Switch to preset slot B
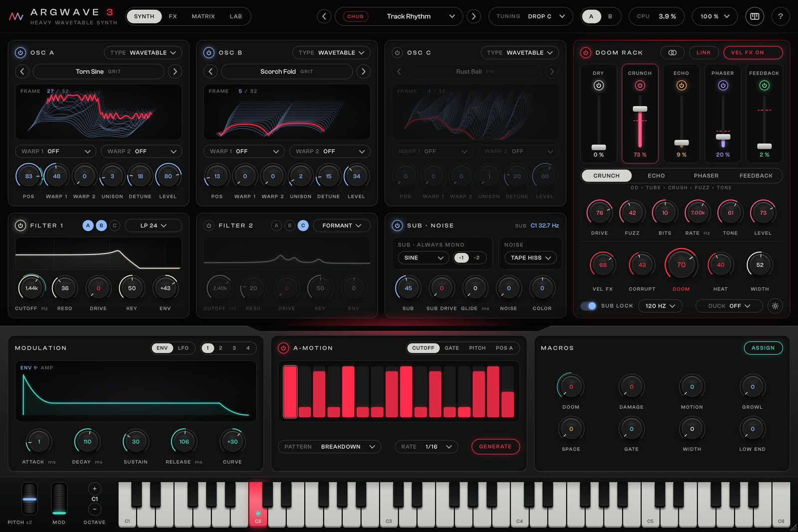The height and width of the screenshot is (532, 798). (610, 16)
